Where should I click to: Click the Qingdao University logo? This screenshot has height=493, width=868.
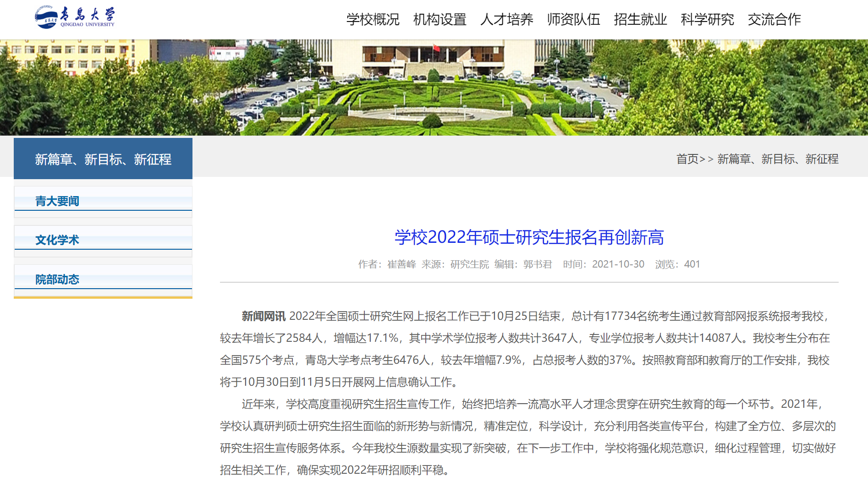point(75,17)
